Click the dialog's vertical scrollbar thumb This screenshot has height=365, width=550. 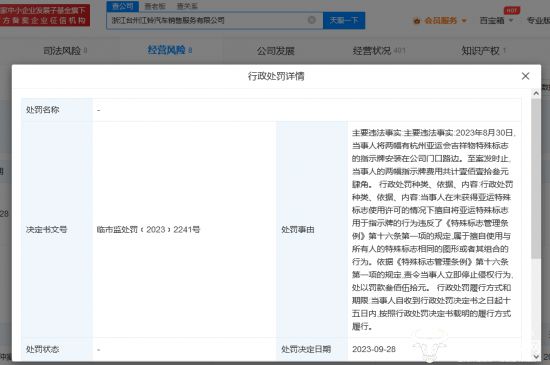(x=536, y=179)
